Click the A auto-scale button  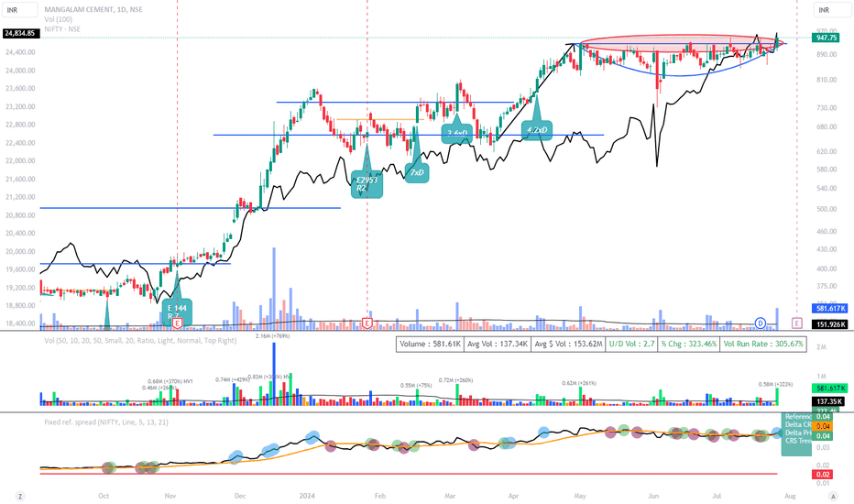(x=833, y=496)
